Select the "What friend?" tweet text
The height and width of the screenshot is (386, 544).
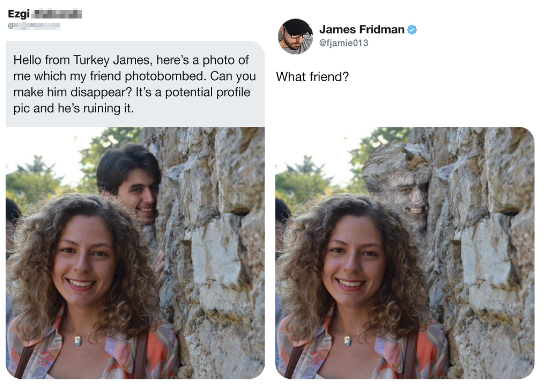click(x=312, y=77)
